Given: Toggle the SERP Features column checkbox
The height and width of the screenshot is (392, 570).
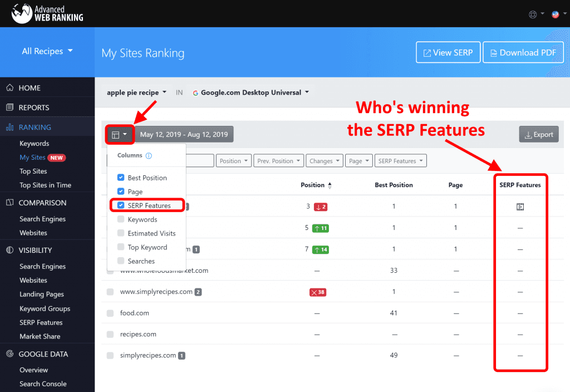Looking at the screenshot, I should click(x=121, y=205).
